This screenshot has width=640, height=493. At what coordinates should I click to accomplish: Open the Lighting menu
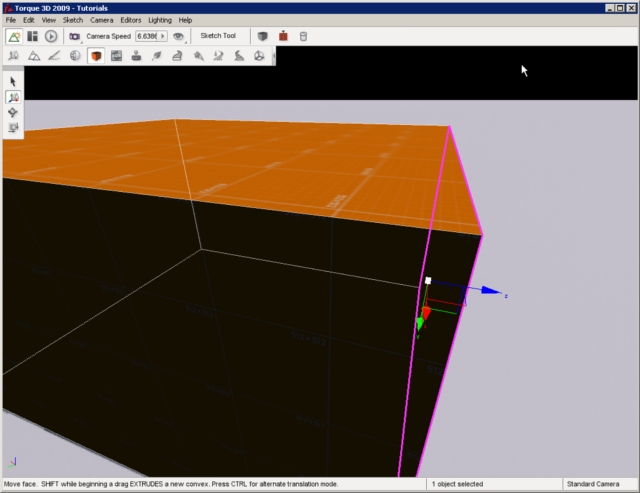tap(160, 20)
